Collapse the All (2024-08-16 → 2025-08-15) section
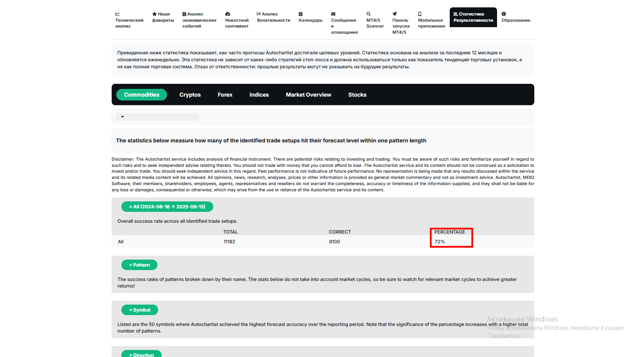The width and height of the screenshot is (644, 357). pyautogui.click(x=167, y=207)
